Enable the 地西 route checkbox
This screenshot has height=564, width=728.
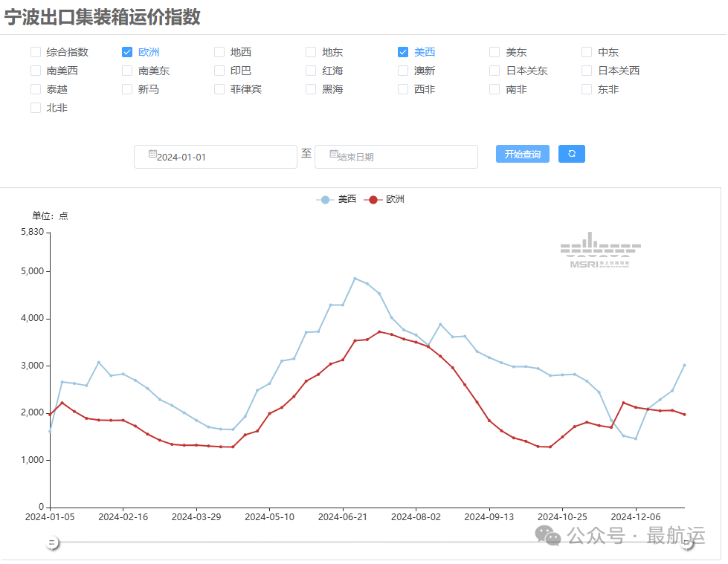tap(219, 52)
